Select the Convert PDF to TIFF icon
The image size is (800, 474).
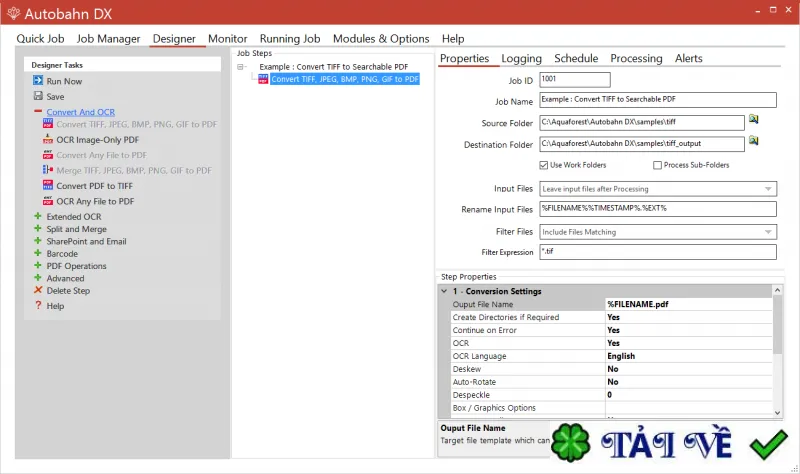pos(48,185)
